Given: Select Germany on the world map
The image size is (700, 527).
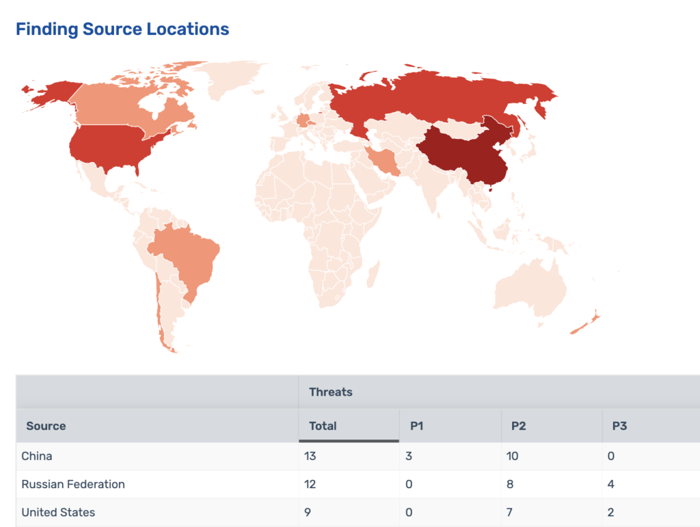Looking at the screenshot, I should 303,121.
